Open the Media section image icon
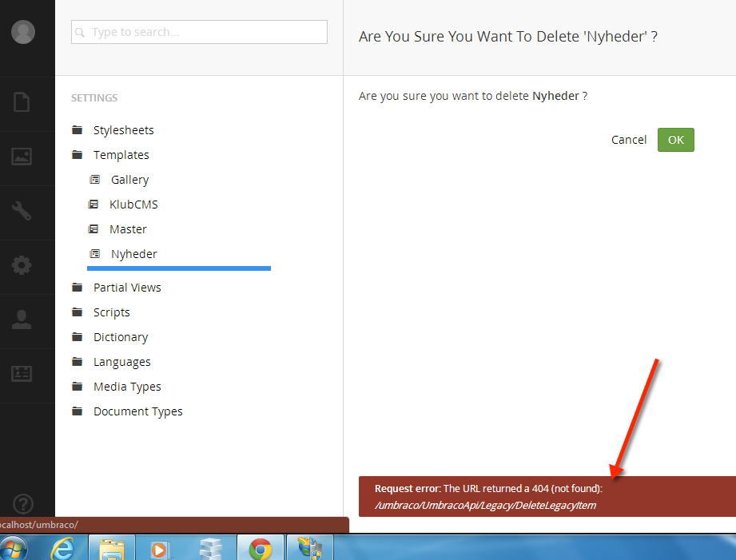This screenshot has height=560, width=736. 22,157
